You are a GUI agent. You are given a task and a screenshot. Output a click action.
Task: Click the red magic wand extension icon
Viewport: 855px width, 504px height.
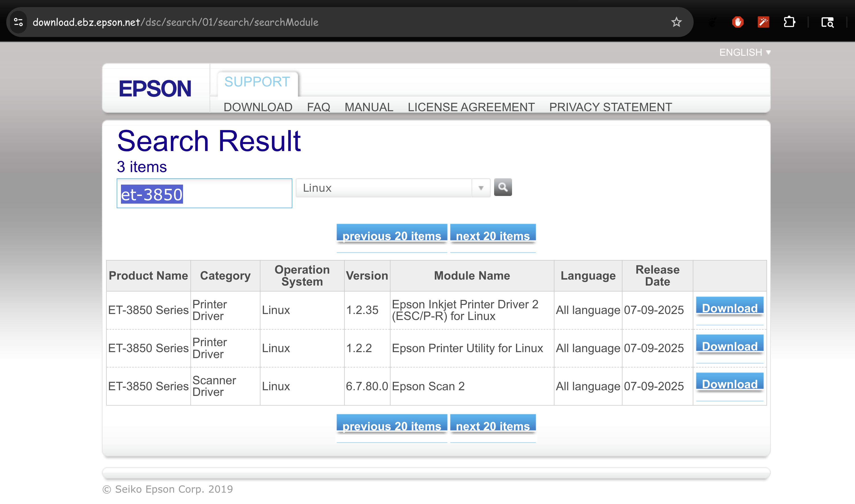[763, 22]
